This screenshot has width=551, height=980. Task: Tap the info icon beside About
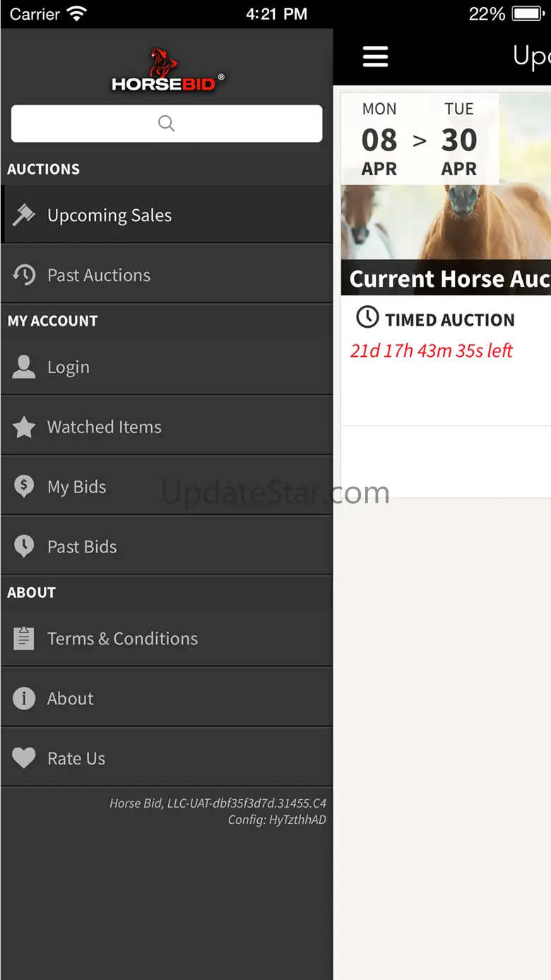pos(24,698)
